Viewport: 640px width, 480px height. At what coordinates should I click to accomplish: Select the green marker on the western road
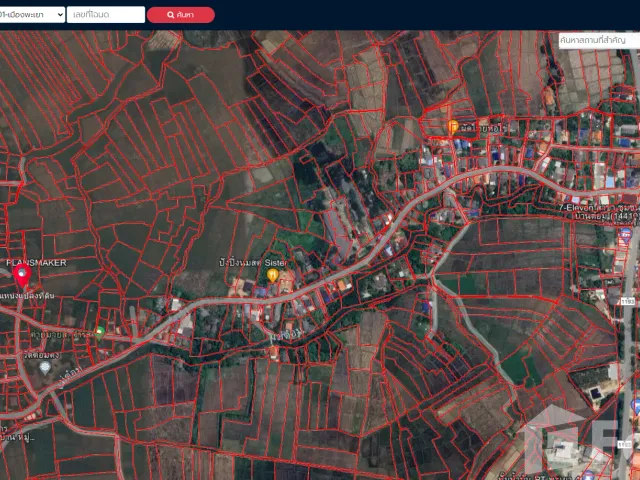99,332
